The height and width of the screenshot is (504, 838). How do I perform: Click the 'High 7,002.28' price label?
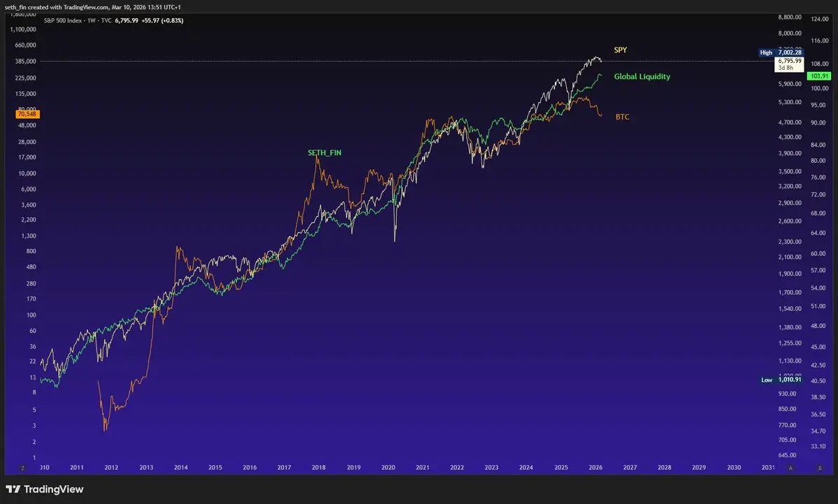coord(781,52)
